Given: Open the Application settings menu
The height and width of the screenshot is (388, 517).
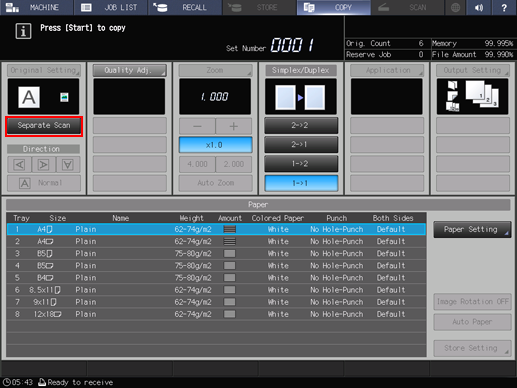Looking at the screenshot, I should point(387,70).
